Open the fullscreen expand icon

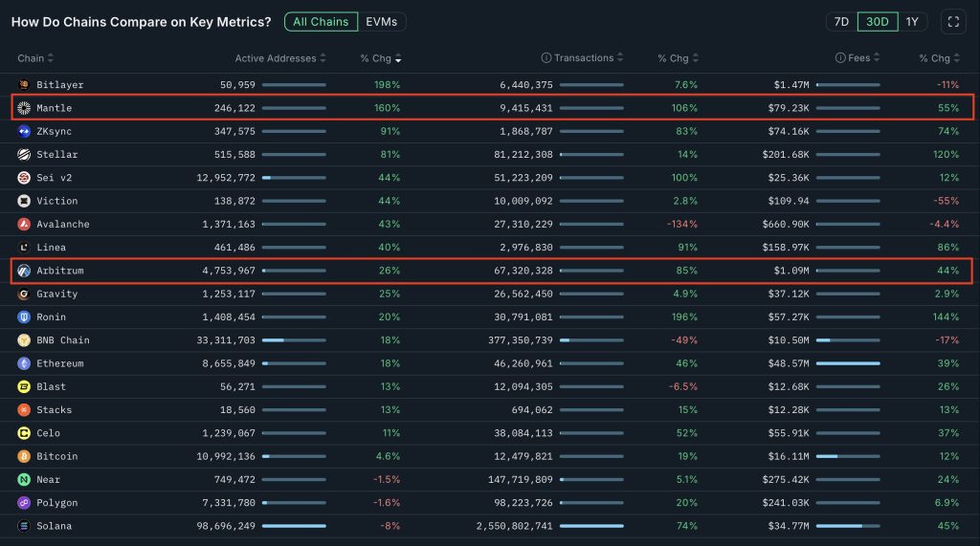952,21
